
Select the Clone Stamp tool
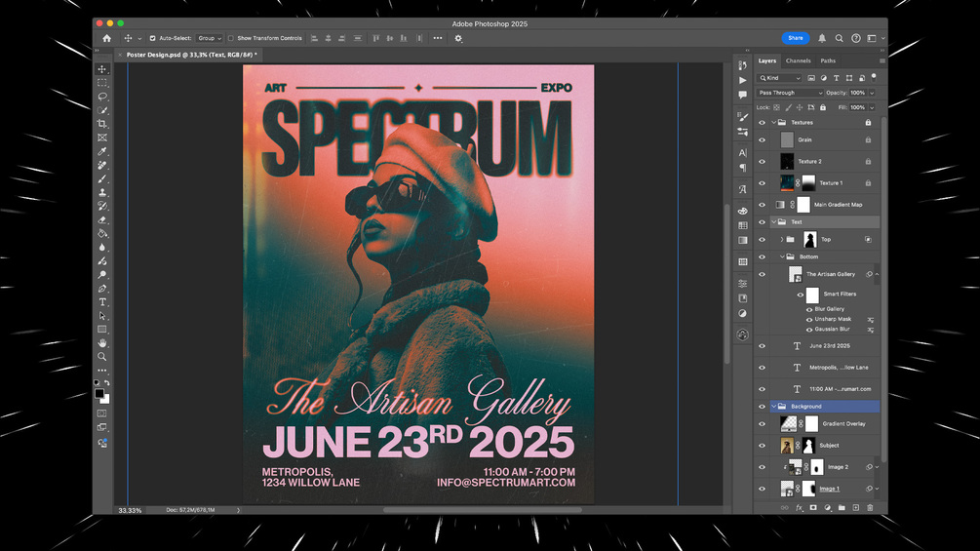pyautogui.click(x=101, y=192)
